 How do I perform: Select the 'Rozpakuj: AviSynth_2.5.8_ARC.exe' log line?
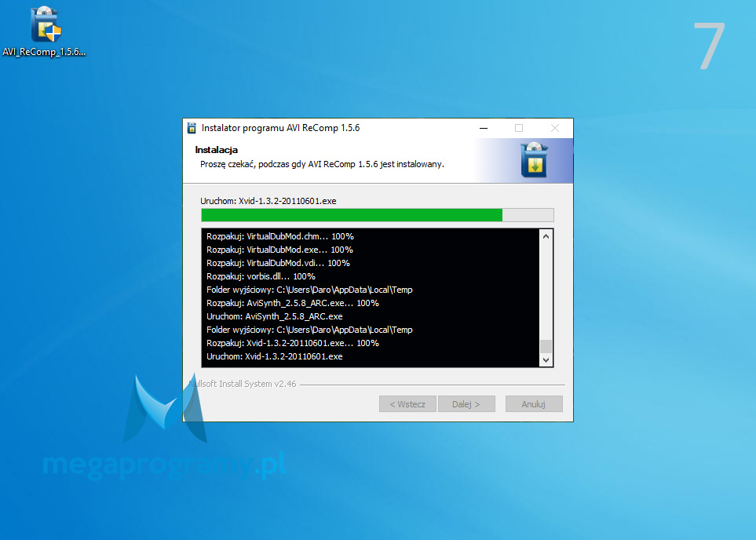coord(292,303)
